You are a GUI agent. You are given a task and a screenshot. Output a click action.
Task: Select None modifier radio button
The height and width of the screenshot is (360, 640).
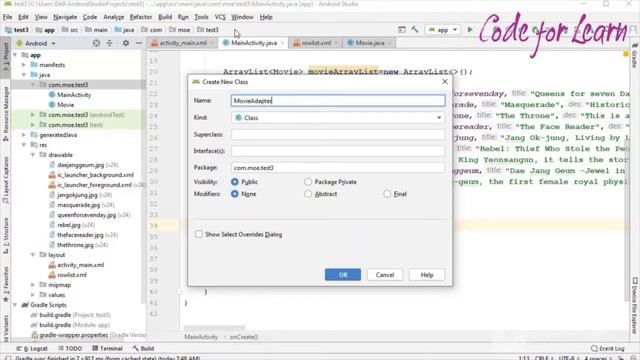point(235,194)
